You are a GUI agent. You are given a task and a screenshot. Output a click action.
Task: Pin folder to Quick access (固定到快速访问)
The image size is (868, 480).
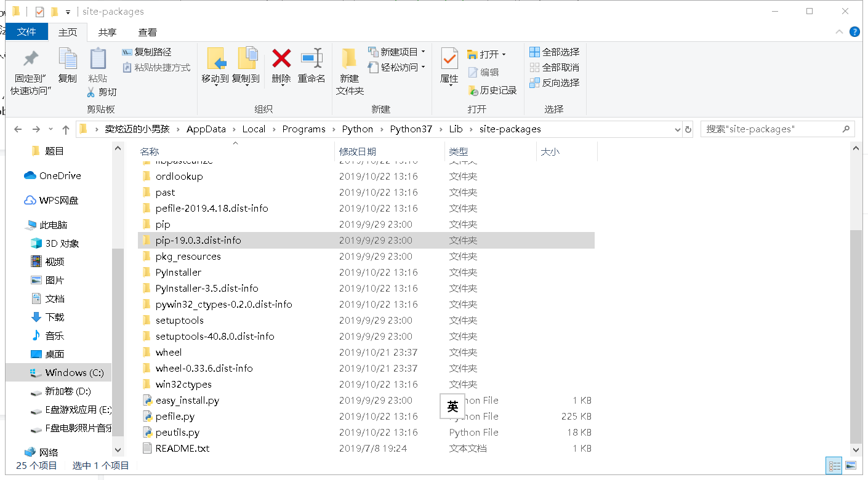(30, 73)
